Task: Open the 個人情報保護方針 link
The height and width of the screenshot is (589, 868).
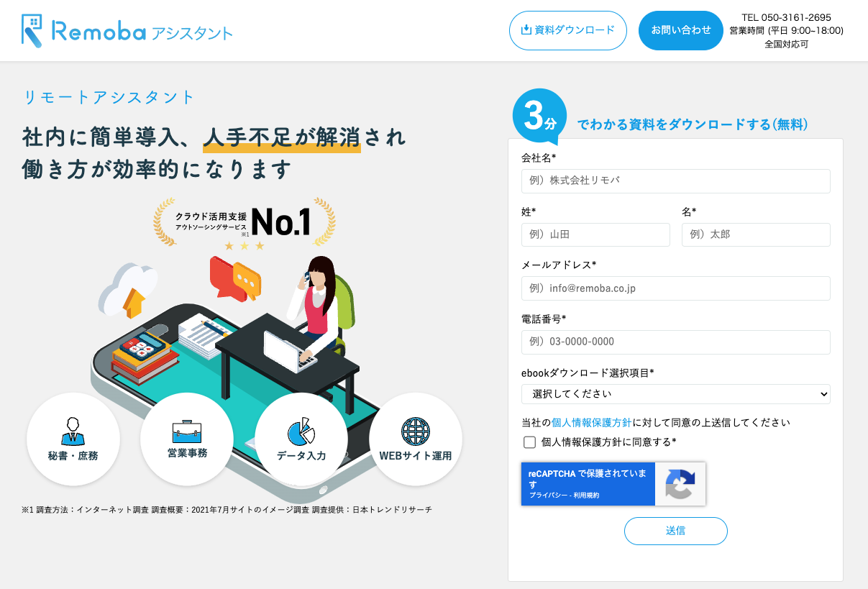Action: tap(592, 423)
